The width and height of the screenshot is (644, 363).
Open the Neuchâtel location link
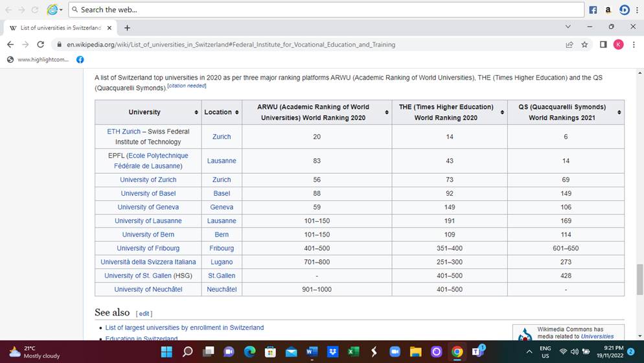pyautogui.click(x=222, y=289)
